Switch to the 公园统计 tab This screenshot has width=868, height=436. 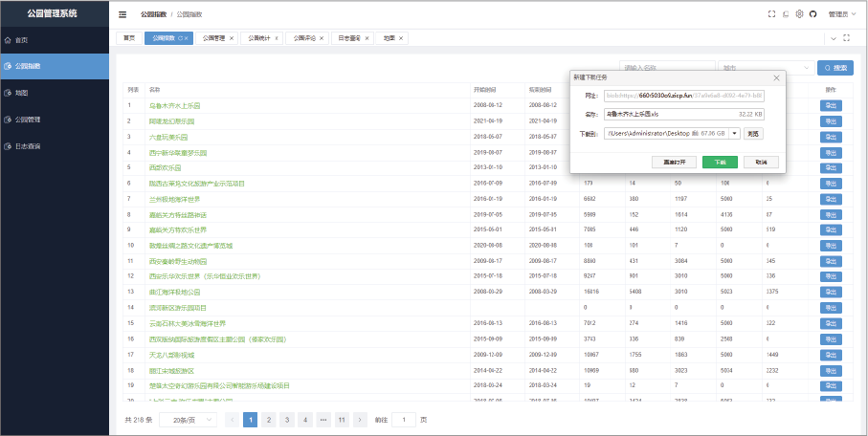(x=258, y=38)
